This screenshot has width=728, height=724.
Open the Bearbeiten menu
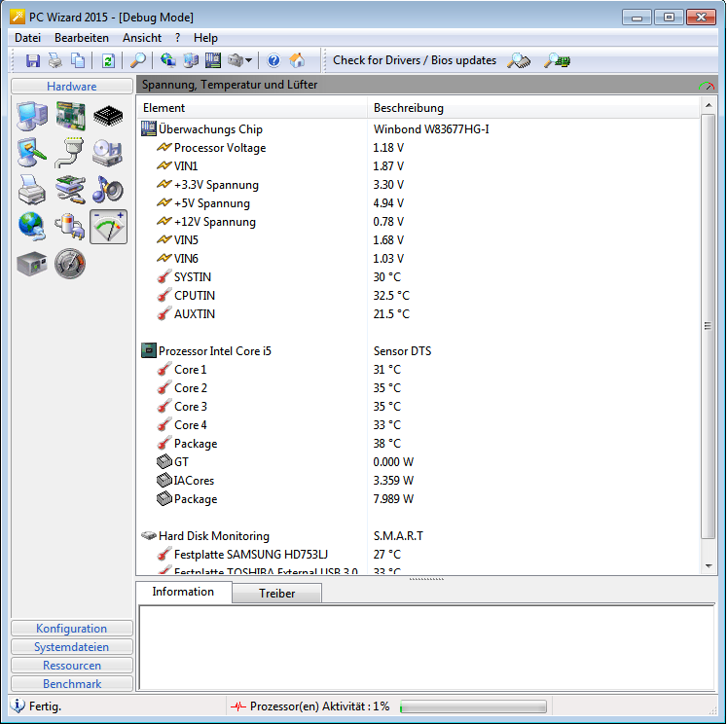[82, 38]
